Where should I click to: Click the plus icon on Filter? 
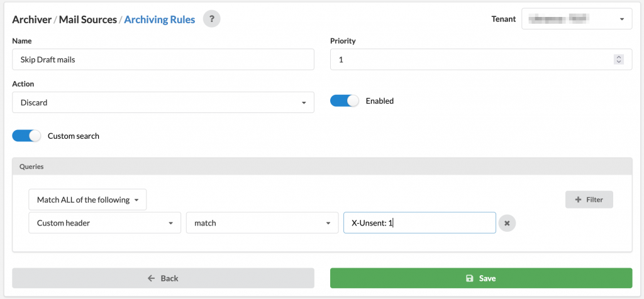coord(579,200)
